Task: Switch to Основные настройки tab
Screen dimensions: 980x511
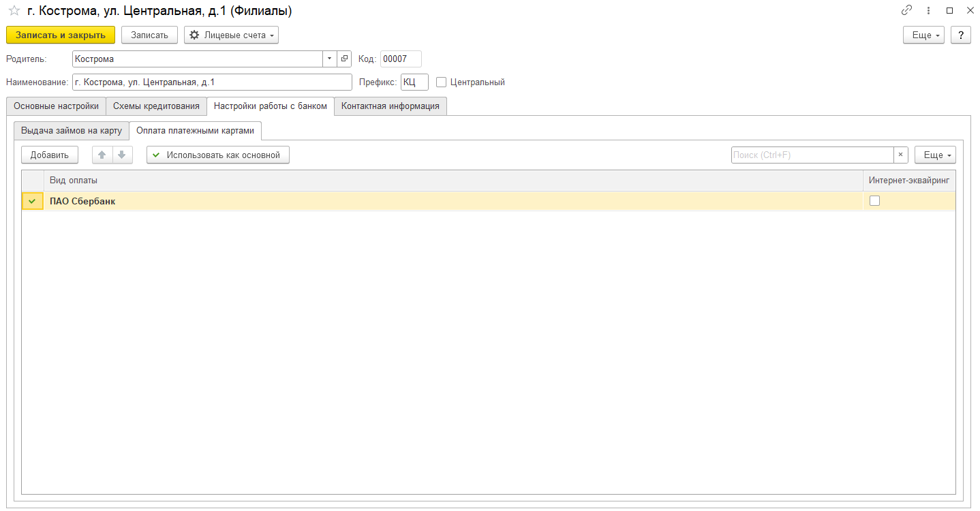Action: [56, 106]
